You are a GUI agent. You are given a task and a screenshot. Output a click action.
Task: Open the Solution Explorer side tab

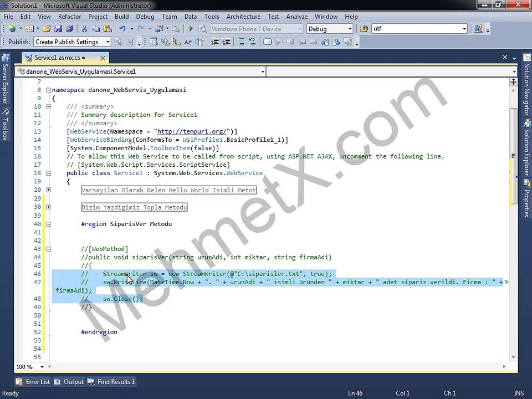526,147
